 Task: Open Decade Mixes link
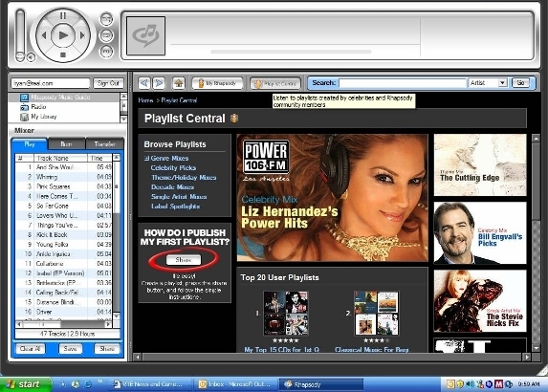[172, 186]
